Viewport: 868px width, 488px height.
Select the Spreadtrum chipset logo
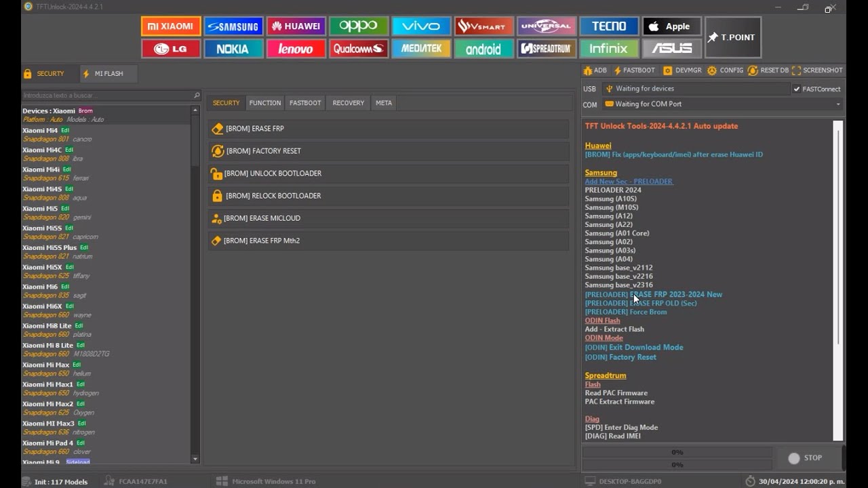tap(547, 49)
